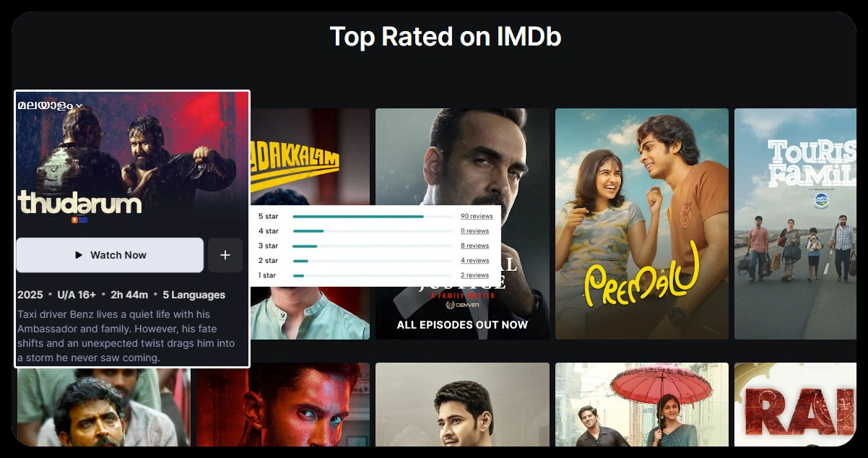Viewport: 868px width, 458px height.
Task: Open the red-tinted blue-eyed man poster
Action: (x=283, y=404)
